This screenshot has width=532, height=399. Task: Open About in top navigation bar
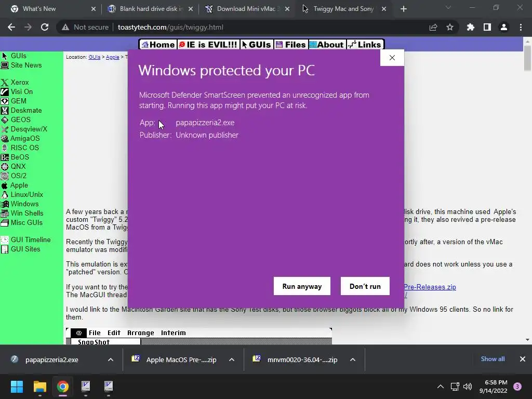click(327, 45)
